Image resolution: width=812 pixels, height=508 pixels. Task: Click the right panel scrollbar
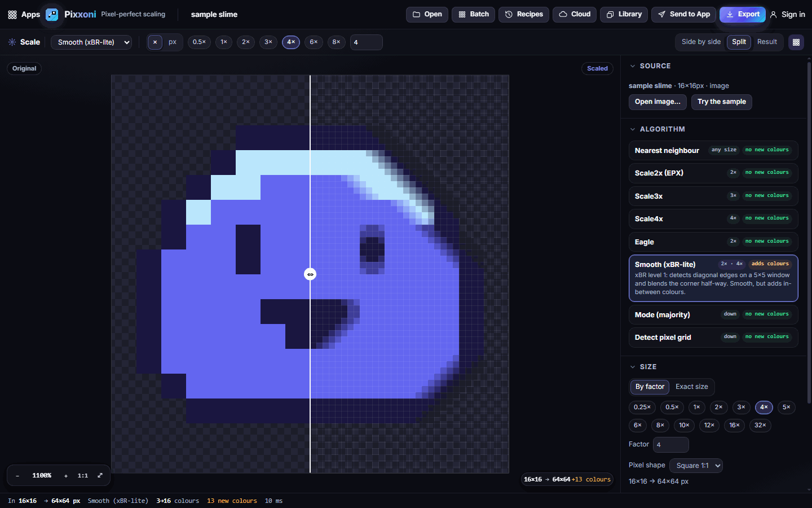pos(809,231)
